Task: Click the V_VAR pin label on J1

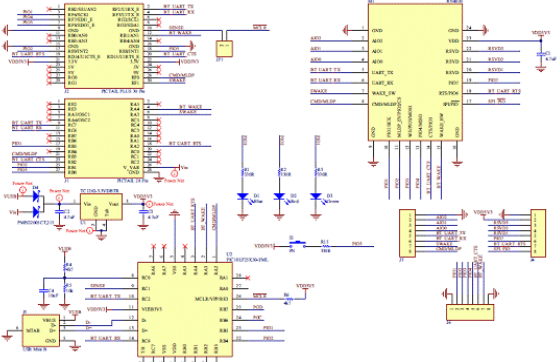Action: pos(131,167)
